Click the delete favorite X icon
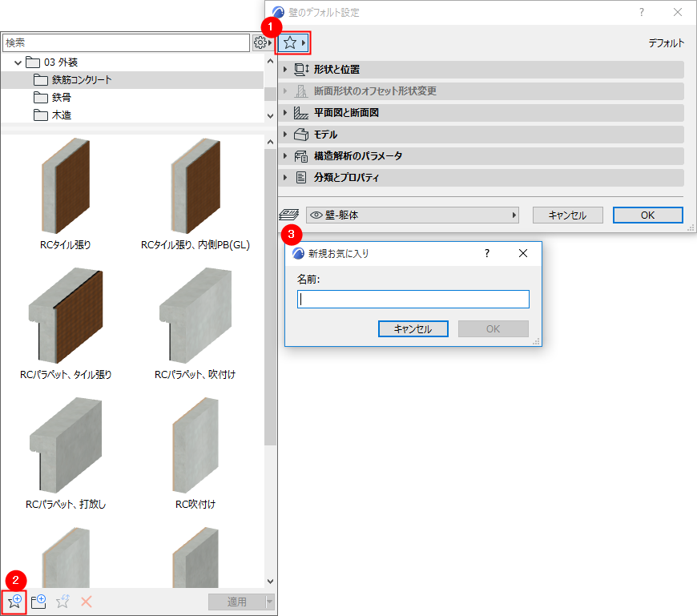Screen dimensions: 697x616 (x=86, y=602)
